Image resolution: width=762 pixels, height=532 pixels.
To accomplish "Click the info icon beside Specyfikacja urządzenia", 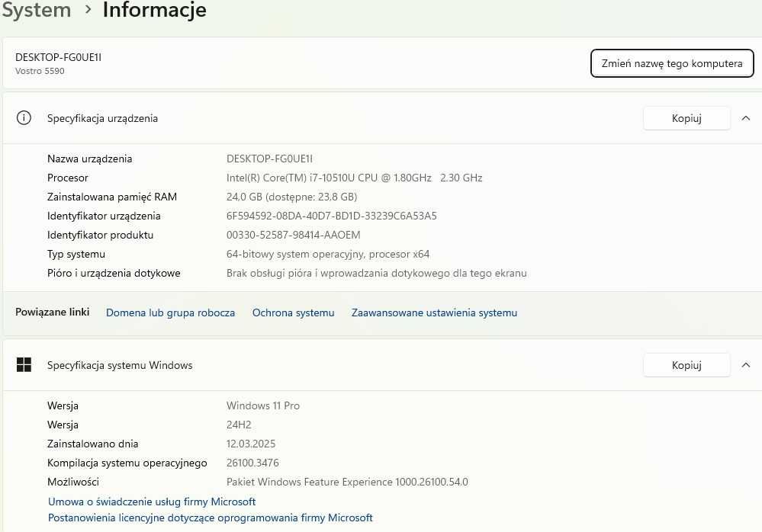I will pyautogui.click(x=24, y=118).
